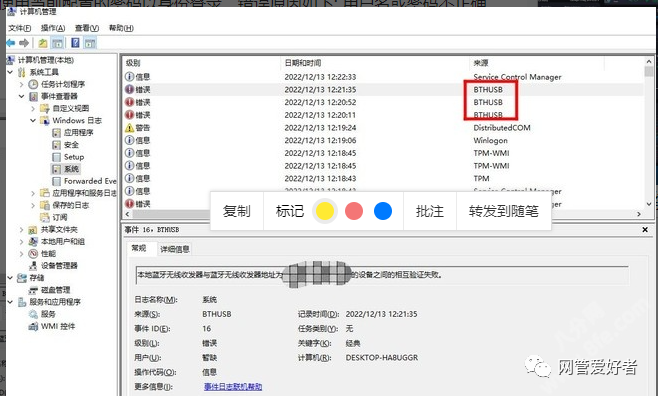658x396 pixels.
Task: Click the blue Help question mark icon
Action: [x=76, y=43]
